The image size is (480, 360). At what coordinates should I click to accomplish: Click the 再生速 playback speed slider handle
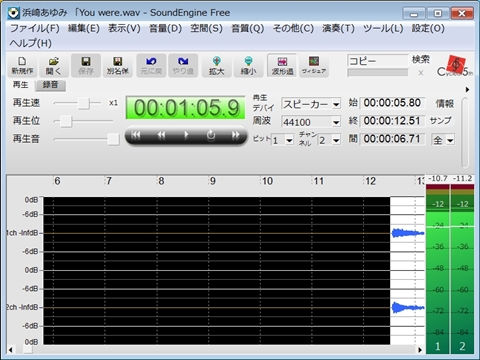coord(84,103)
